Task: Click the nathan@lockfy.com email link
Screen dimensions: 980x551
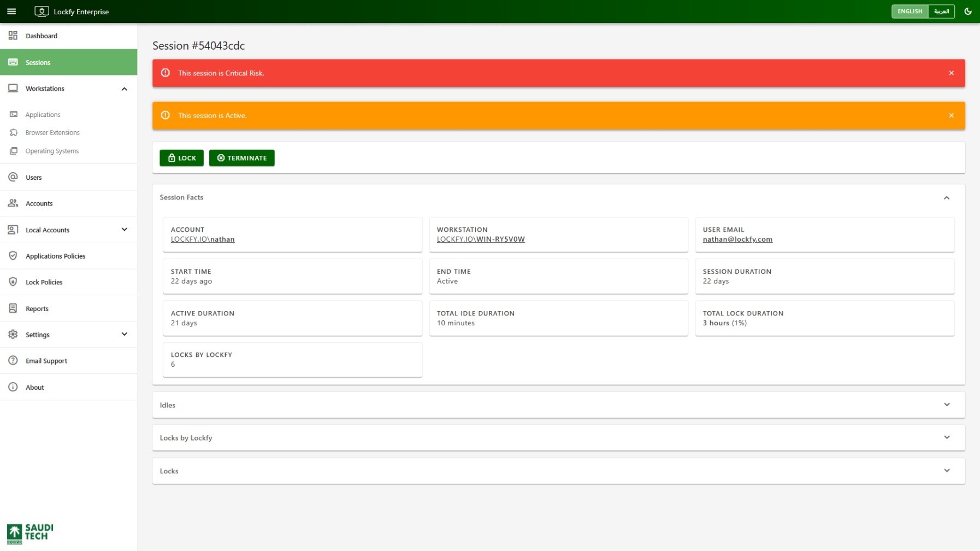Action: pos(737,239)
